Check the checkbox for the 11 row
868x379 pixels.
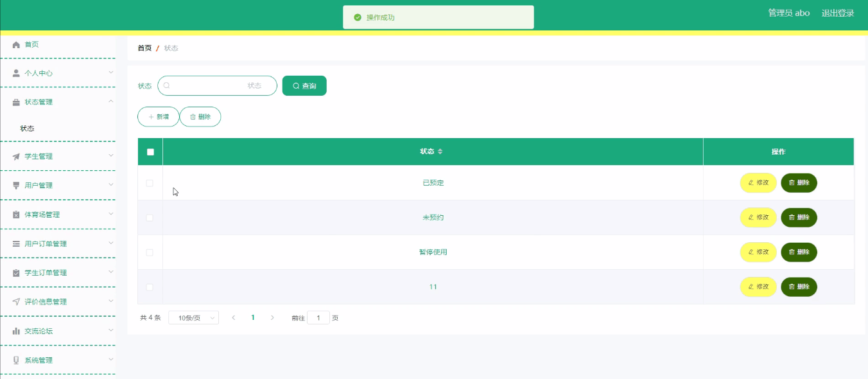click(150, 286)
